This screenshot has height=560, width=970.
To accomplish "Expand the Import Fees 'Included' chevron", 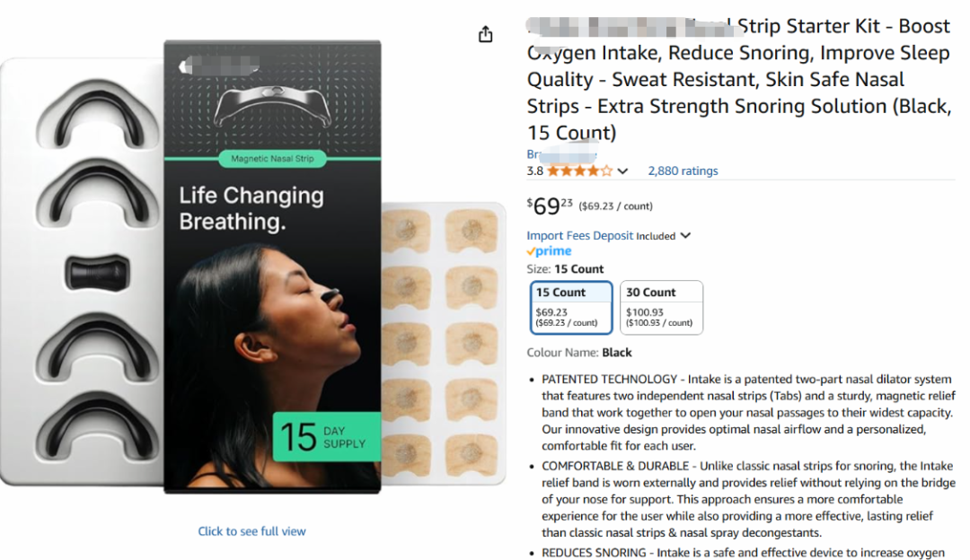I will (x=686, y=236).
